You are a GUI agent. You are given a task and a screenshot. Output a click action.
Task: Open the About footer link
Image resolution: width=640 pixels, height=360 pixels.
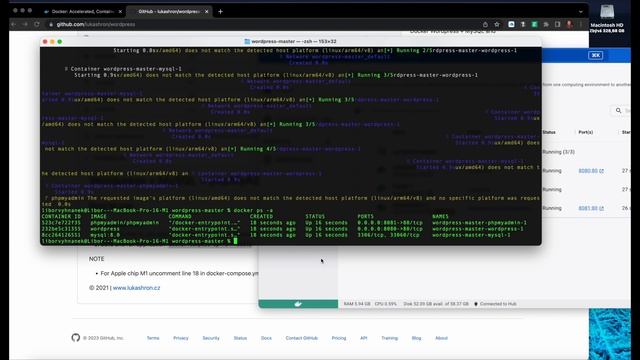(441, 338)
